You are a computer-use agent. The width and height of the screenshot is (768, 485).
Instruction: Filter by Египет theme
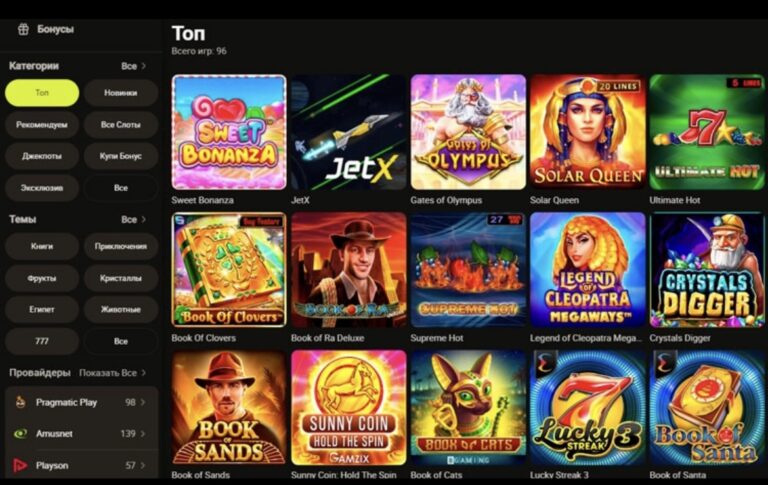tap(42, 309)
